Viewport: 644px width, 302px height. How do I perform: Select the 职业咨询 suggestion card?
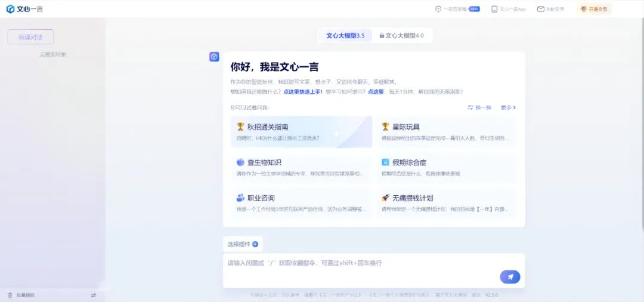302,204
